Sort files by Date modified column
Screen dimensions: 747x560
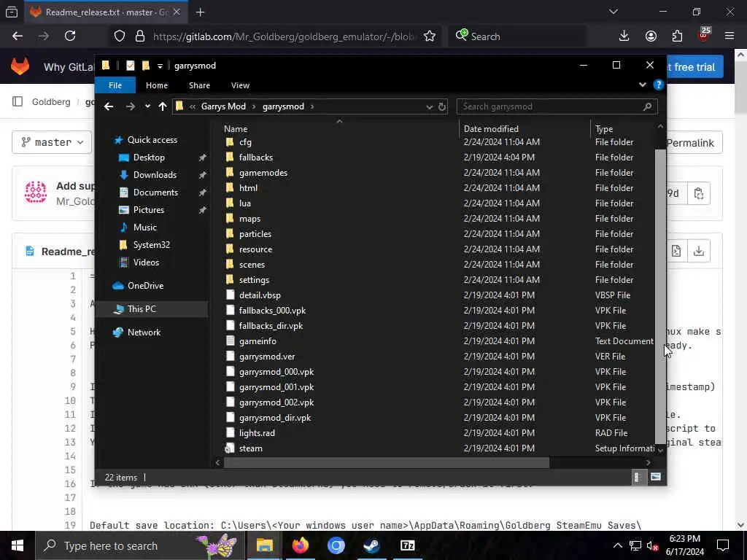491,128
